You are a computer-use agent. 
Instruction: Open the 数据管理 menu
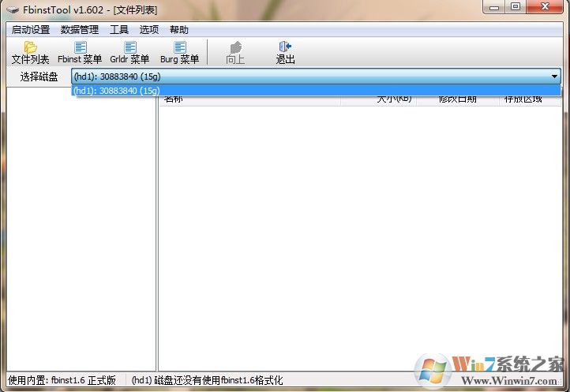(x=80, y=29)
